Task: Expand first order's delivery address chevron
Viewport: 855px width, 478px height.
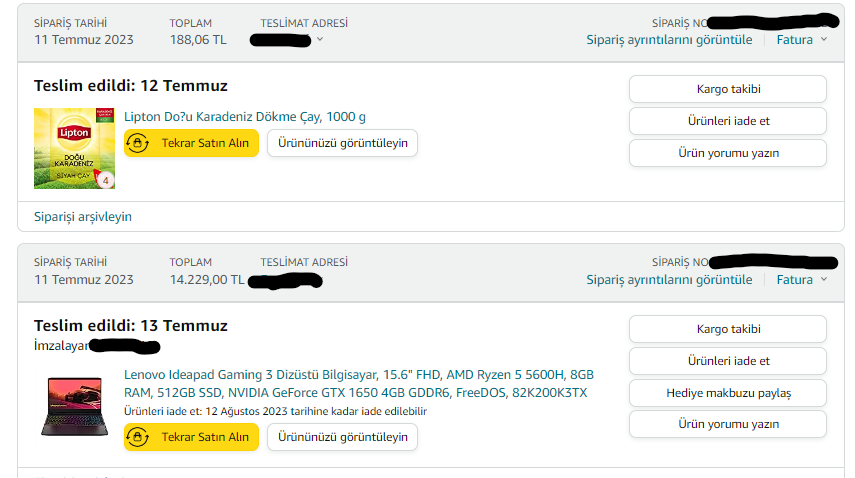Action: point(320,40)
